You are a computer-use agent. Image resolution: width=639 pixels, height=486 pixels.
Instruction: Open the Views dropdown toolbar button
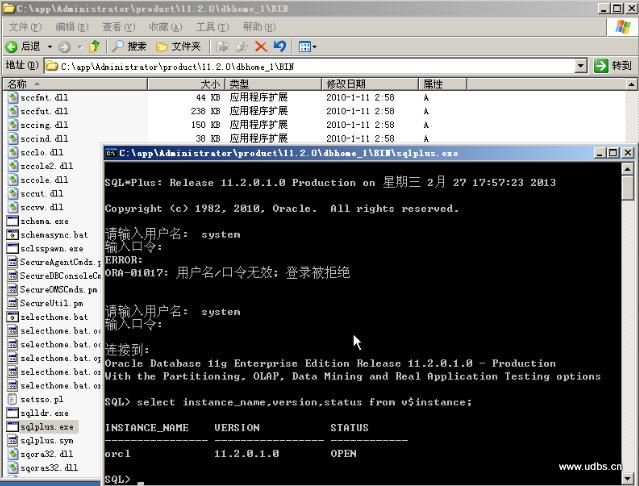[307, 46]
